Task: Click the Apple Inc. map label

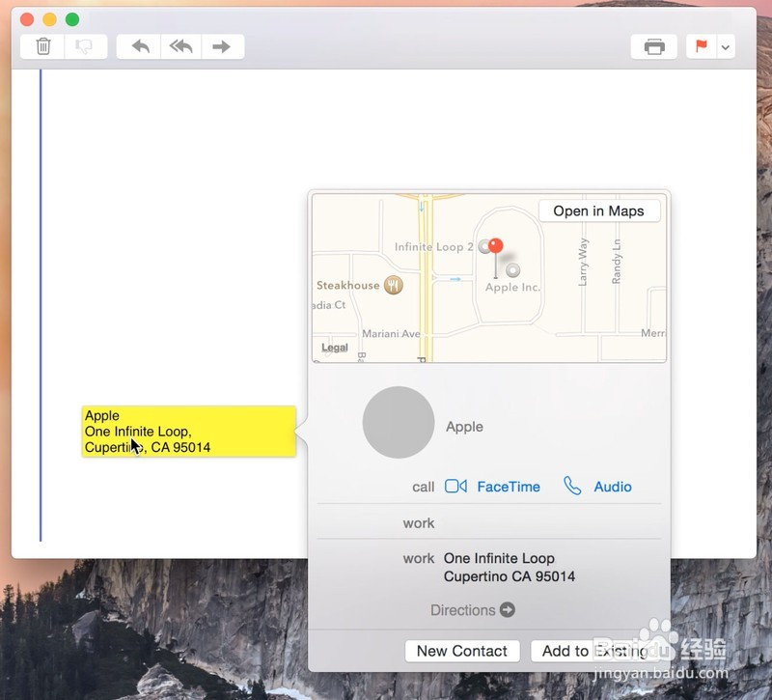Action: pos(512,287)
